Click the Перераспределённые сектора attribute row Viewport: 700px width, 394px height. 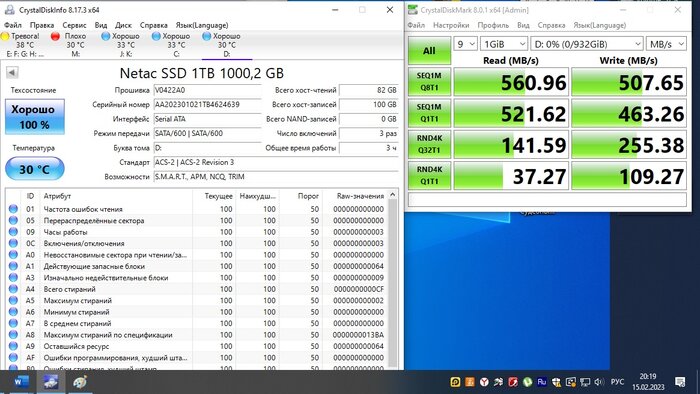(196, 220)
